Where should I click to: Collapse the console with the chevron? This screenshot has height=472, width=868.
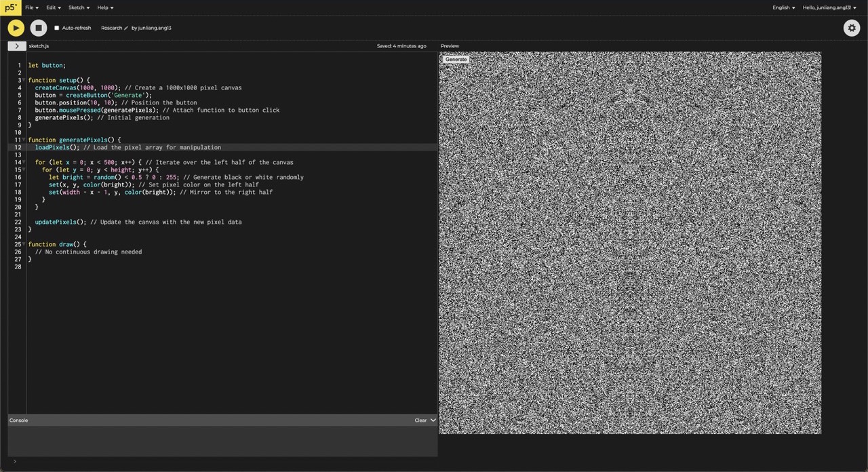click(433, 420)
